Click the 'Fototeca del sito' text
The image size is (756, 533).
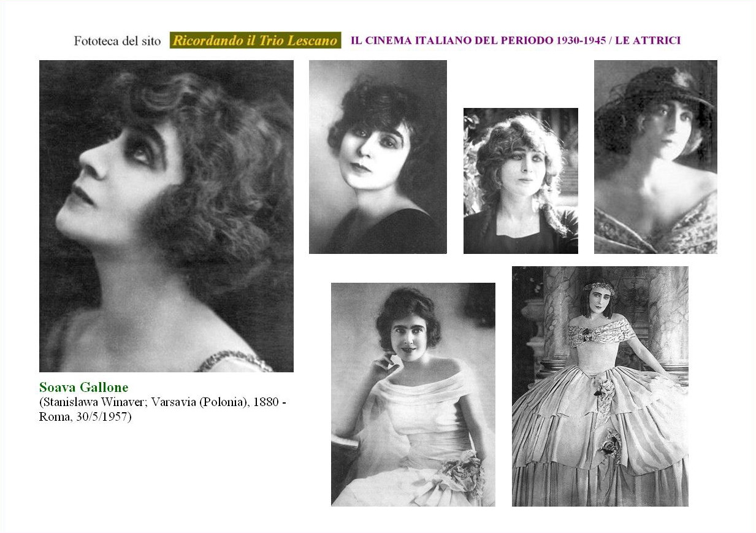tap(117, 41)
